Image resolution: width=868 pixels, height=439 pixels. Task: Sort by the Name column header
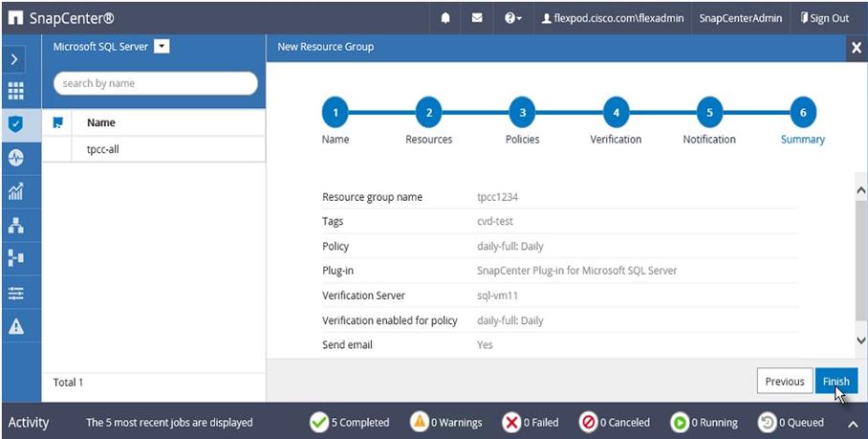101,122
